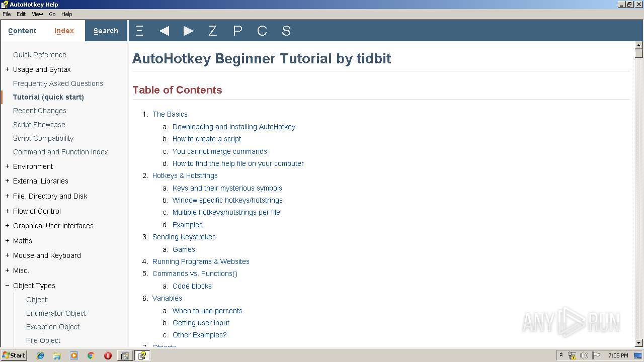
Task: Follow Downloading and installing AutoHotkey link
Action: pos(234,127)
